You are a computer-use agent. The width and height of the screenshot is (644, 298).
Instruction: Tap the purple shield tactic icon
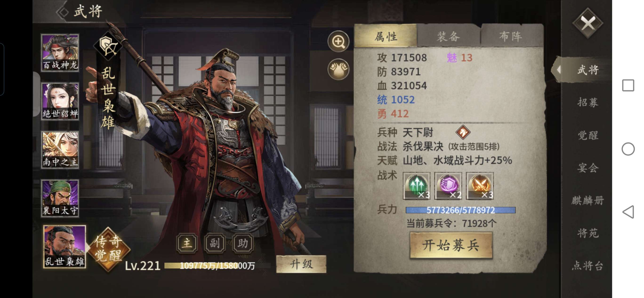coord(448,186)
